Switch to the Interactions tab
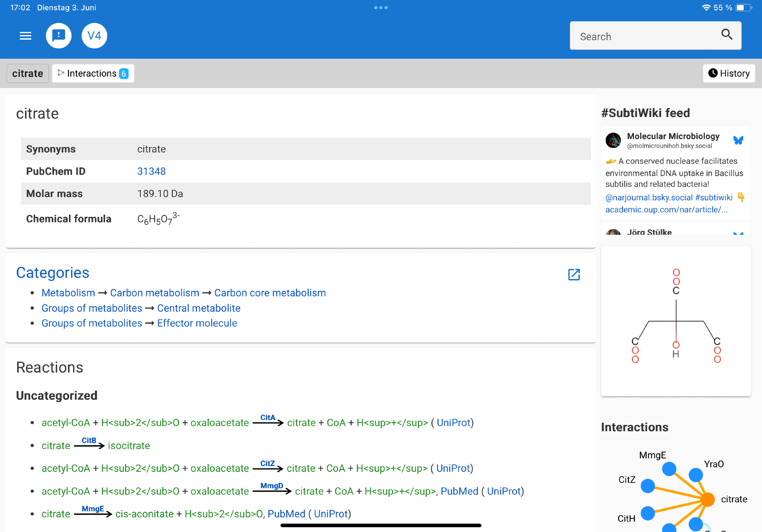Viewport: 762px width, 532px height. coord(93,73)
